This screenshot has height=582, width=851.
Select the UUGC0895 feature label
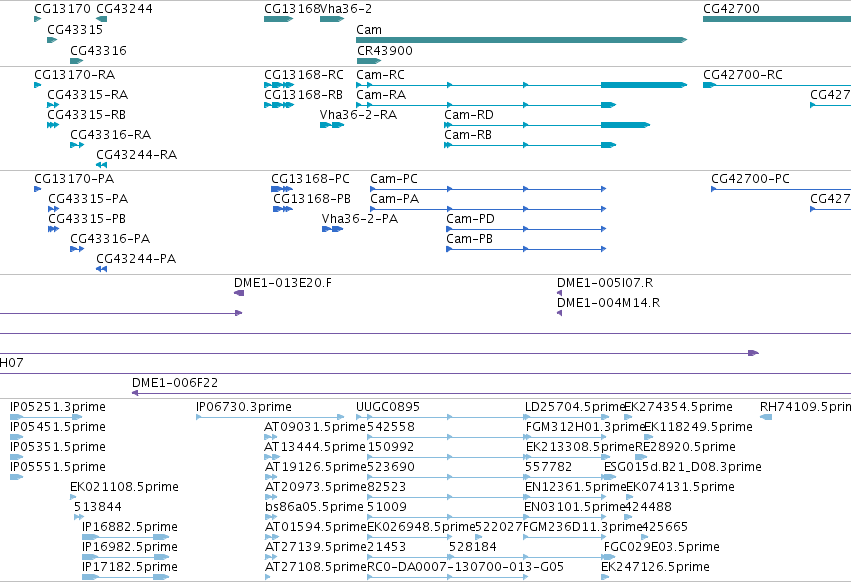coord(388,407)
